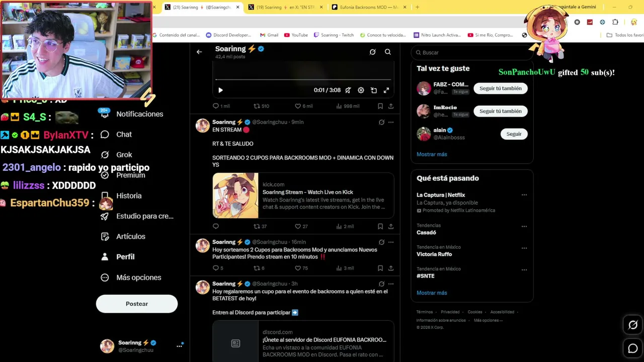
Task: Open the YouTube bookmark
Action: click(x=296, y=35)
